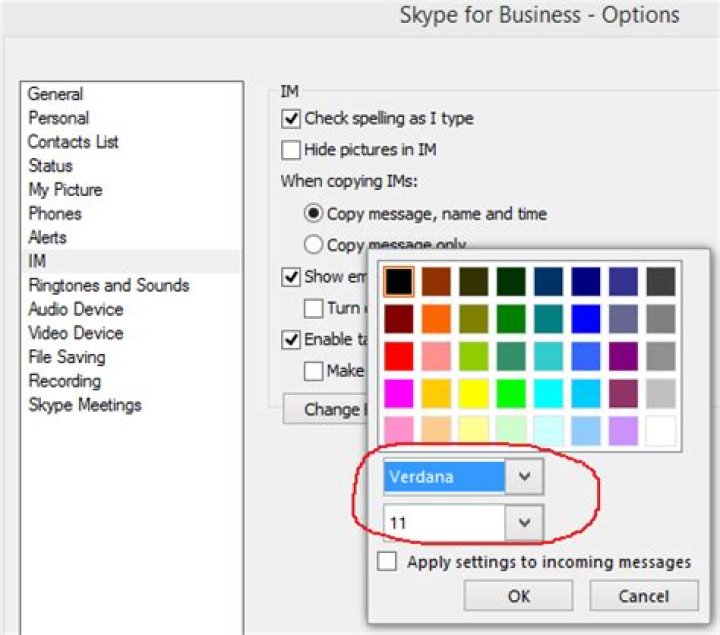Uncheck the Enable tabbed conversations checkbox
Image resolution: width=720 pixels, height=635 pixels.
[x=291, y=339]
